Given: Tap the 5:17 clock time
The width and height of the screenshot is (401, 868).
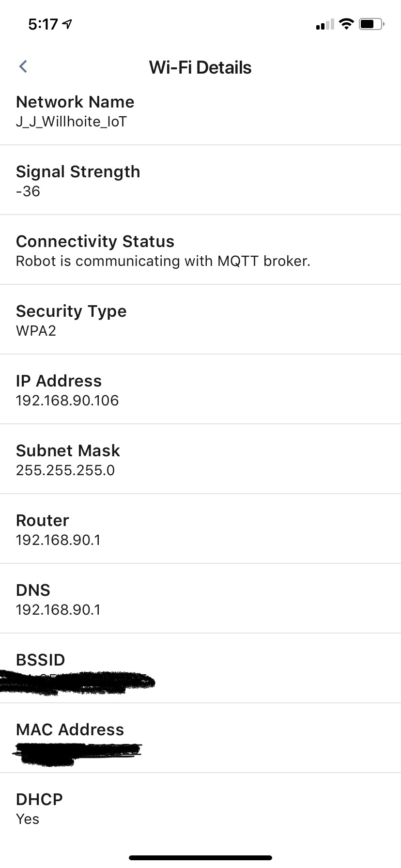Looking at the screenshot, I should point(43,24).
